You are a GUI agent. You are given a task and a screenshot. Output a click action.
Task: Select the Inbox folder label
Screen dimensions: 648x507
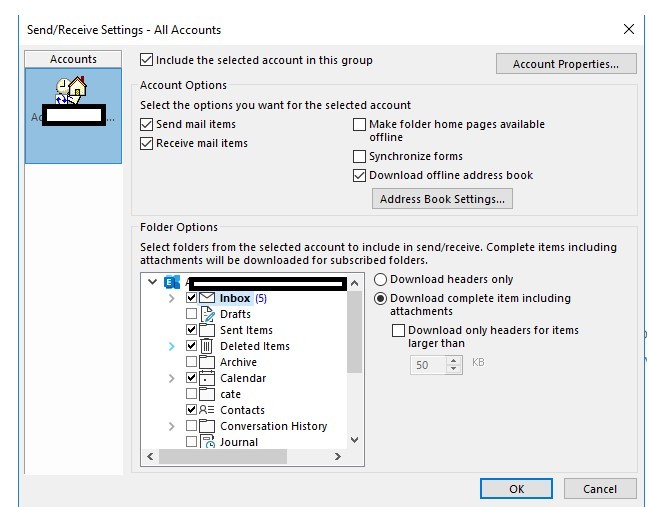coord(235,298)
